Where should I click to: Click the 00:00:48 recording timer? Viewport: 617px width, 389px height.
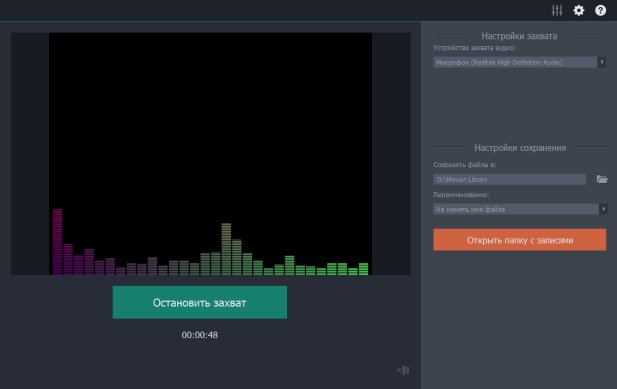(x=200, y=335)
